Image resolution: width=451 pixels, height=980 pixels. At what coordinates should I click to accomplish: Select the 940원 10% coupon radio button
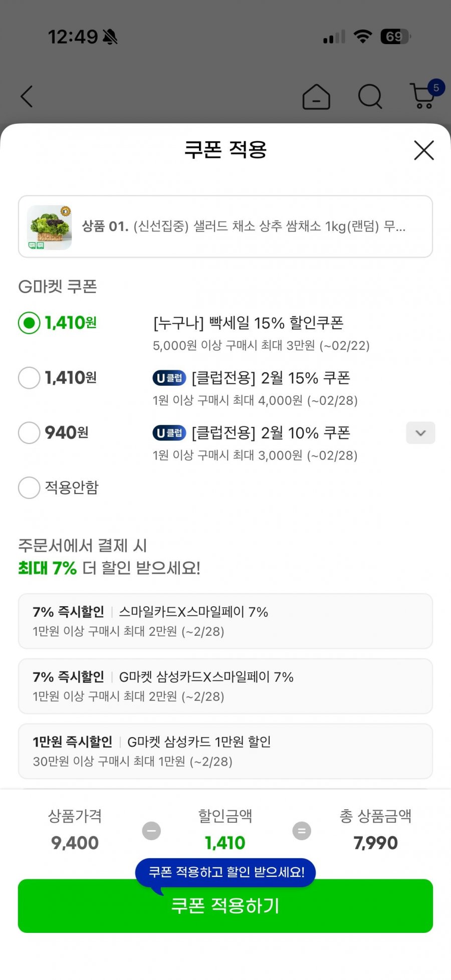coord(29,433)
